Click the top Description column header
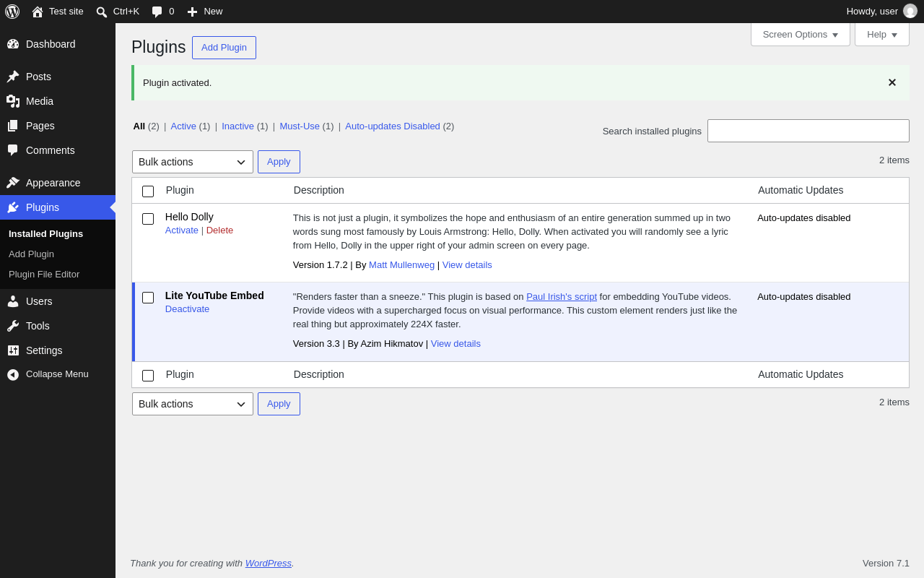 (x=319, y=191)
